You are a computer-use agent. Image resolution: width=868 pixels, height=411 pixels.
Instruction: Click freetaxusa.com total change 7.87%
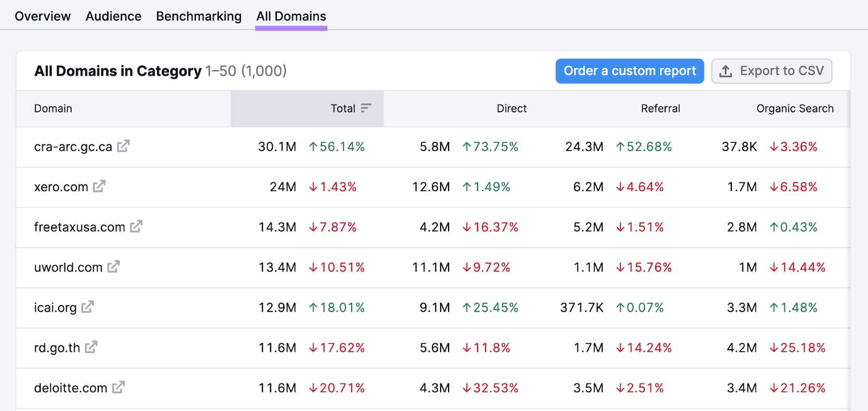(333, 227)
